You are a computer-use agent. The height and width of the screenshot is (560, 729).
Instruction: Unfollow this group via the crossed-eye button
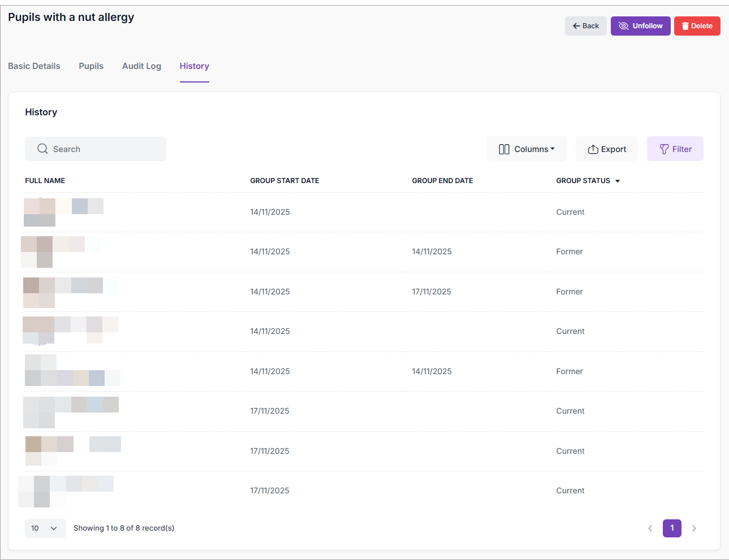tap(640, 26)
